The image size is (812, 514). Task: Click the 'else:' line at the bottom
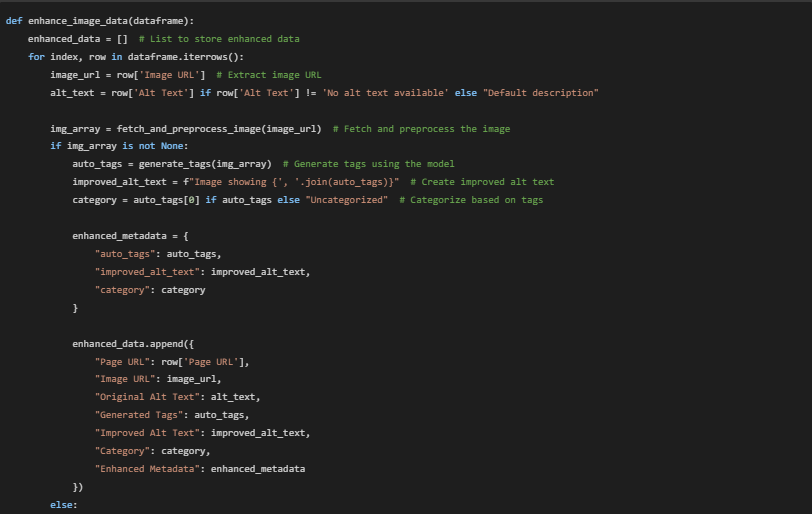[64, 505]
